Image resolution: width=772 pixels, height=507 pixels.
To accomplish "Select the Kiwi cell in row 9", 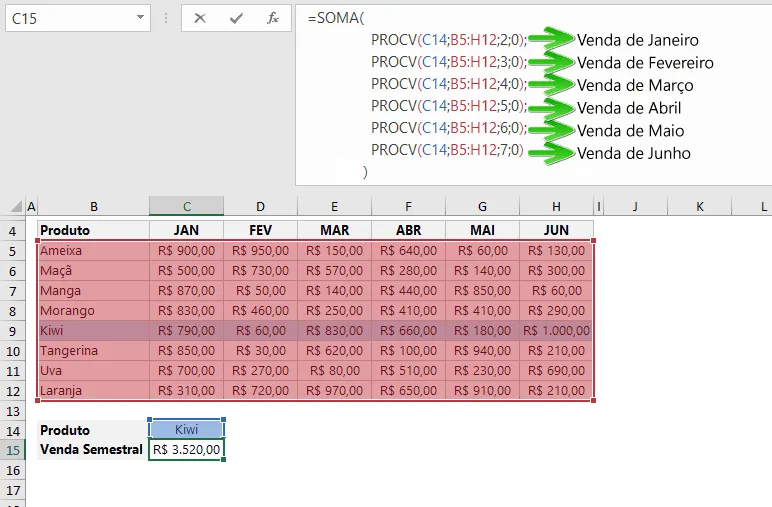I will pyautogui.click(x=93, y=331).
